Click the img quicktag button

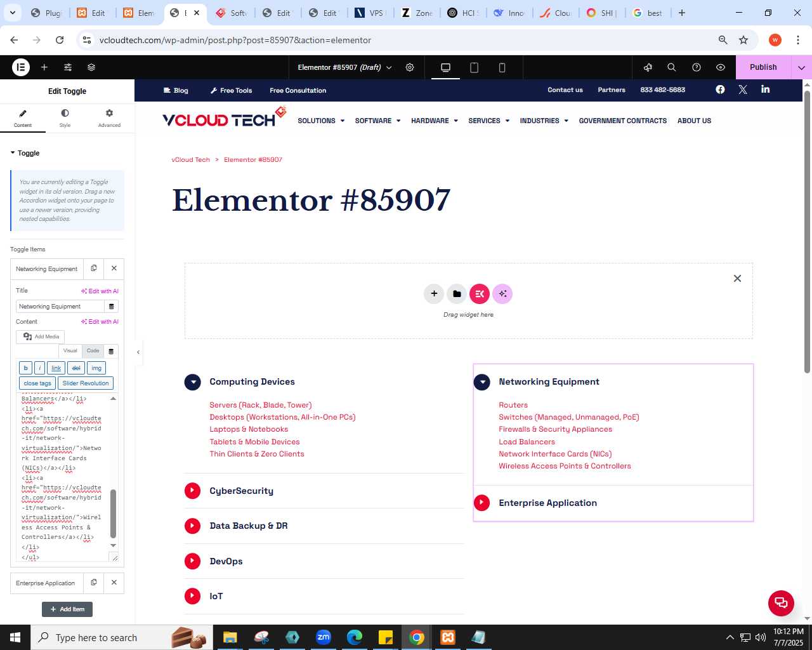(x=96, y=368)
